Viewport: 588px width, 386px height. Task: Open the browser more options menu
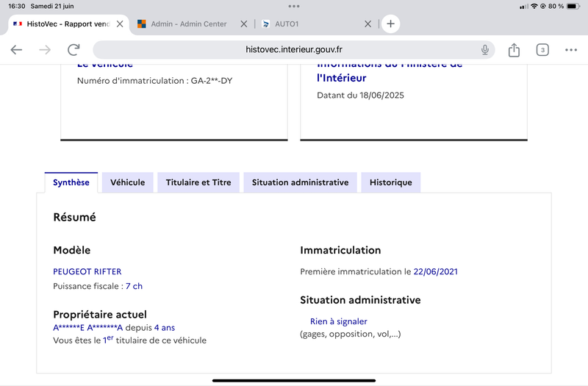[571, 50]
